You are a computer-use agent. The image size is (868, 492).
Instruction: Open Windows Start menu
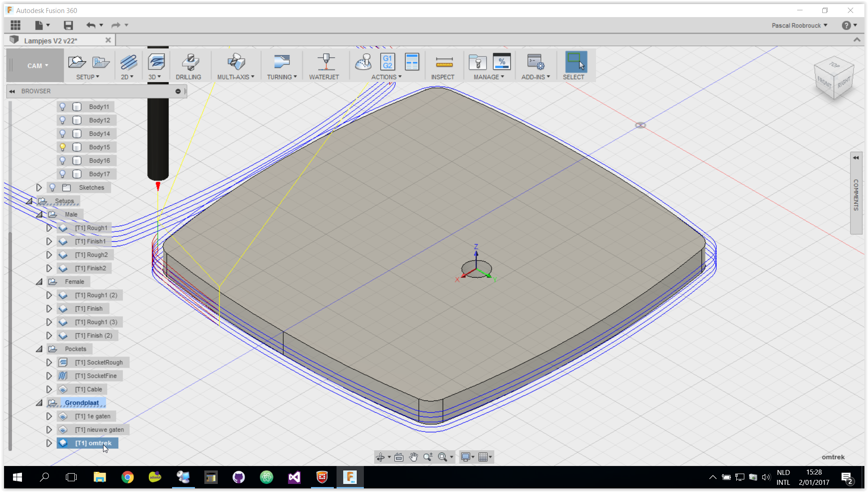tap(17, 477)
